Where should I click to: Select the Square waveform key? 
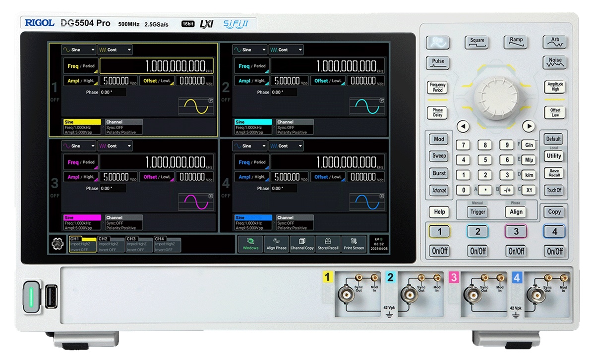477,43
